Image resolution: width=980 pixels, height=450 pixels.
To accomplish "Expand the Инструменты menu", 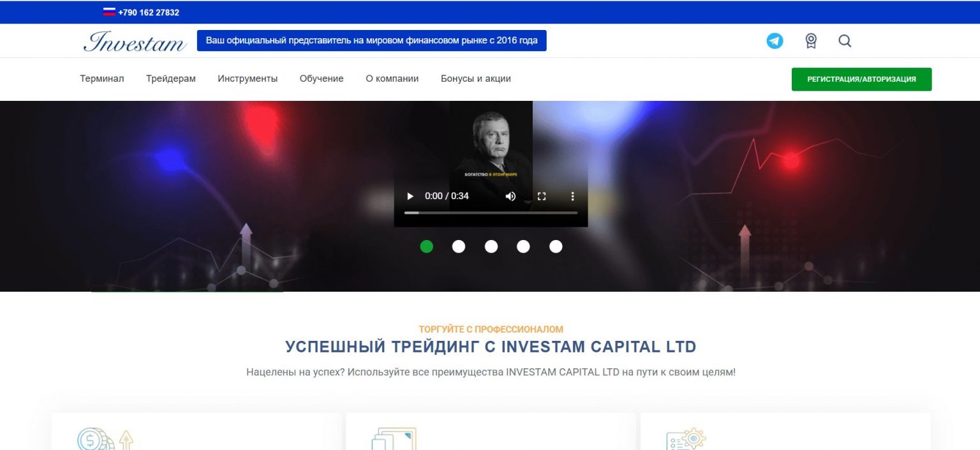I will tap(248, 79).
